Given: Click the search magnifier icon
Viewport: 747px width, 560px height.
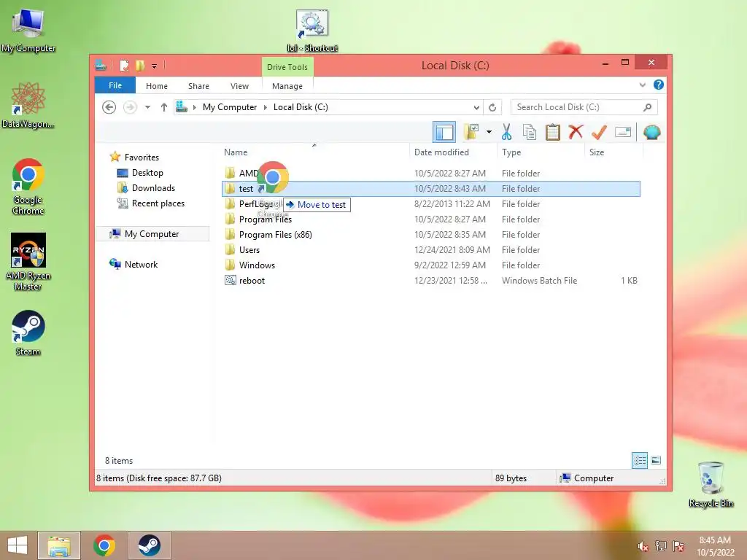Looking at the screenshot, I should pos(648,107).
